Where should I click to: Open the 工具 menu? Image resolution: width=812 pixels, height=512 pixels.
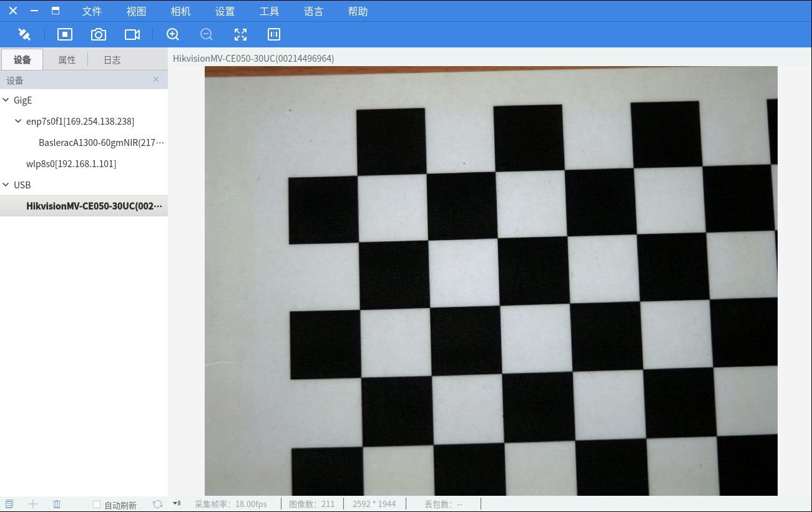tap(269, 11)
